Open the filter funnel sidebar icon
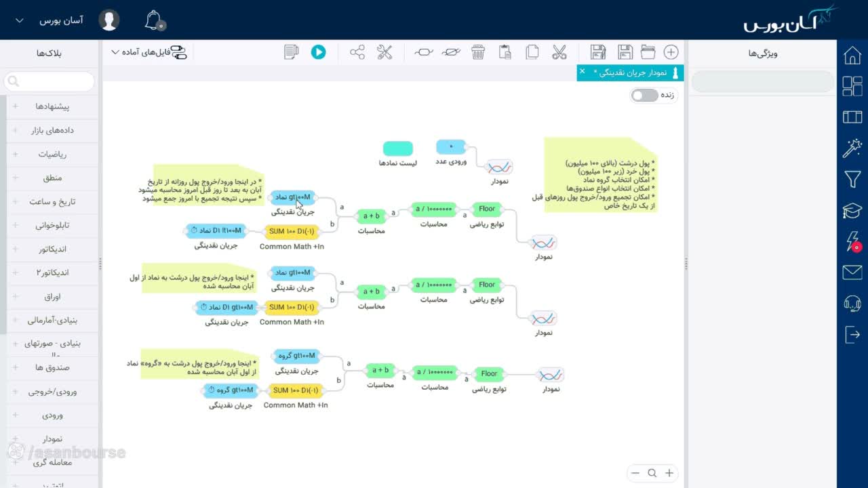The height and width of the screenshot is (488, 868). pos(852,179)
